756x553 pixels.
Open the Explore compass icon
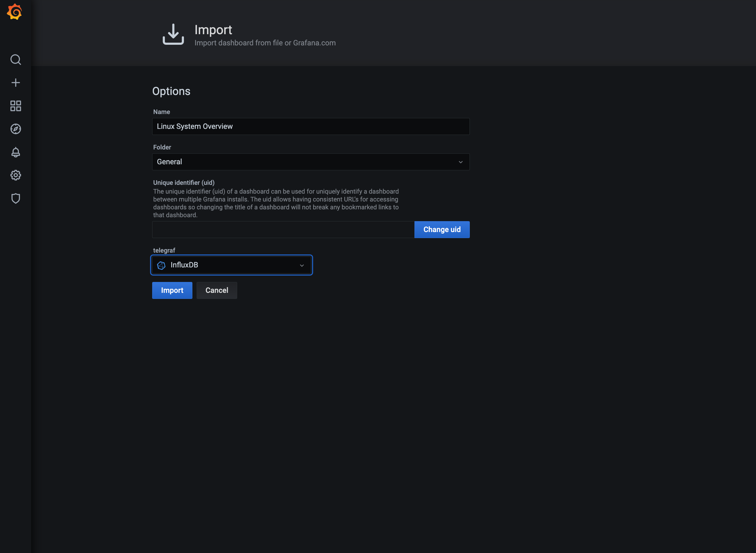tap(15, 129)
